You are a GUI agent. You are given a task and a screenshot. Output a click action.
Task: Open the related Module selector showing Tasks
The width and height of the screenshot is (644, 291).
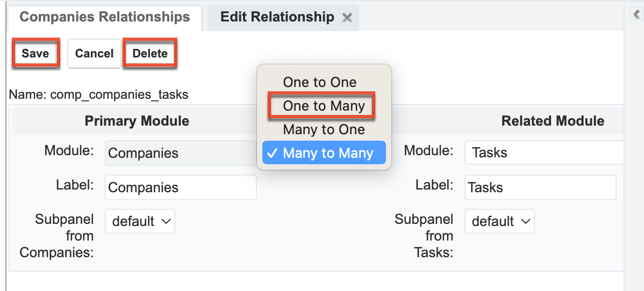[x=543, y=153]
